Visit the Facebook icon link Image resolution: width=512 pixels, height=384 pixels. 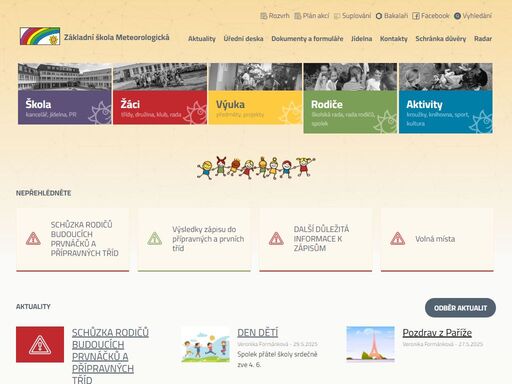(416, 16)
